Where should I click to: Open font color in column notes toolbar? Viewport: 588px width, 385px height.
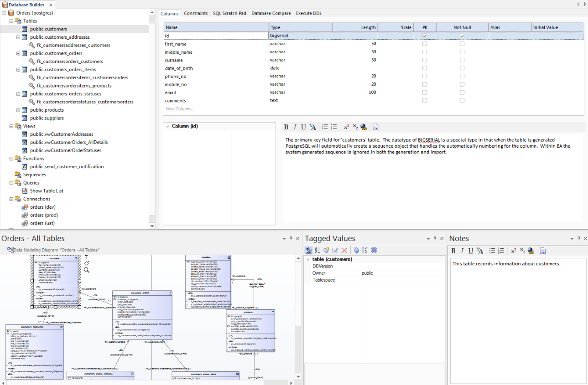312,127
